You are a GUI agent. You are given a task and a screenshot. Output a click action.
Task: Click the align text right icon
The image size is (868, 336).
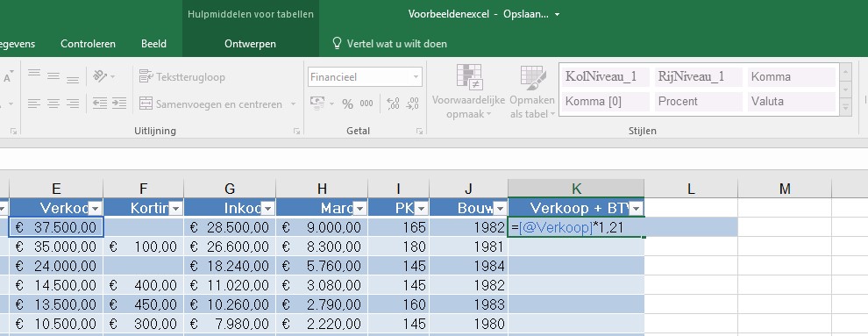coord(72,104)
